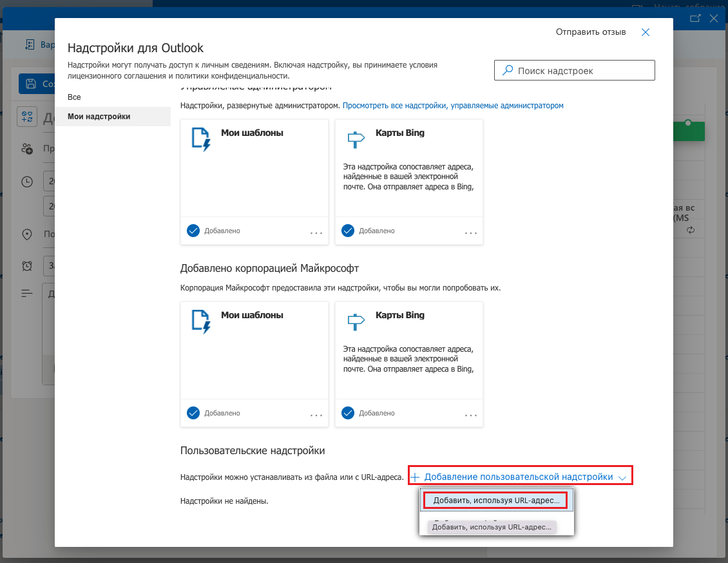Choose Добавить, используя URL-адрес menu item
The image size is (728, 563).
coord(495,501)
